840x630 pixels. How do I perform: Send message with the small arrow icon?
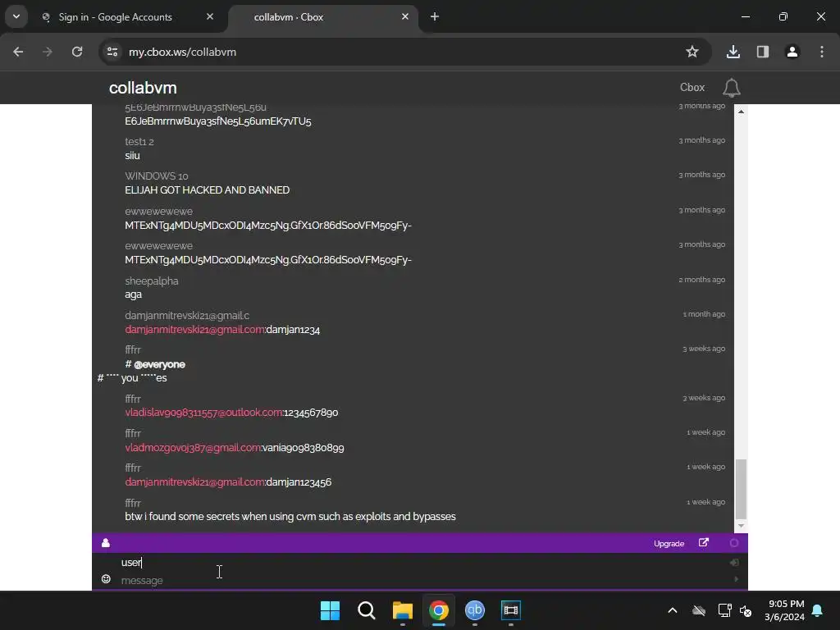coord(736,579)
